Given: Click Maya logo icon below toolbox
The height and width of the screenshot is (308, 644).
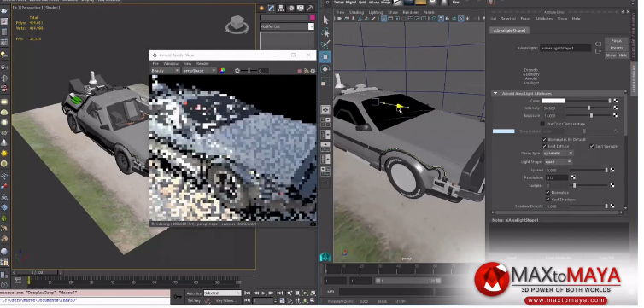Looking at the screenshot, I should click(325, 256).
